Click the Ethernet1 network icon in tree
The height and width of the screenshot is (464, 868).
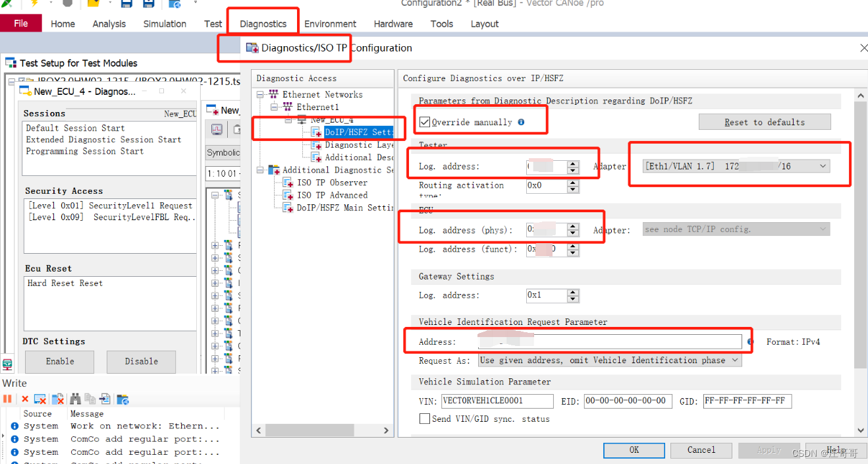pyautogui.click(x=288, y=107)
